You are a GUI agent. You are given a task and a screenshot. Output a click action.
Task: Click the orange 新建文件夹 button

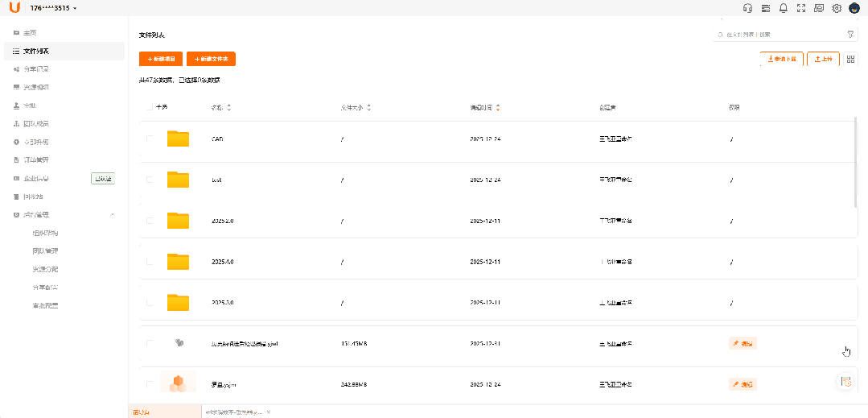click(211, 59)
